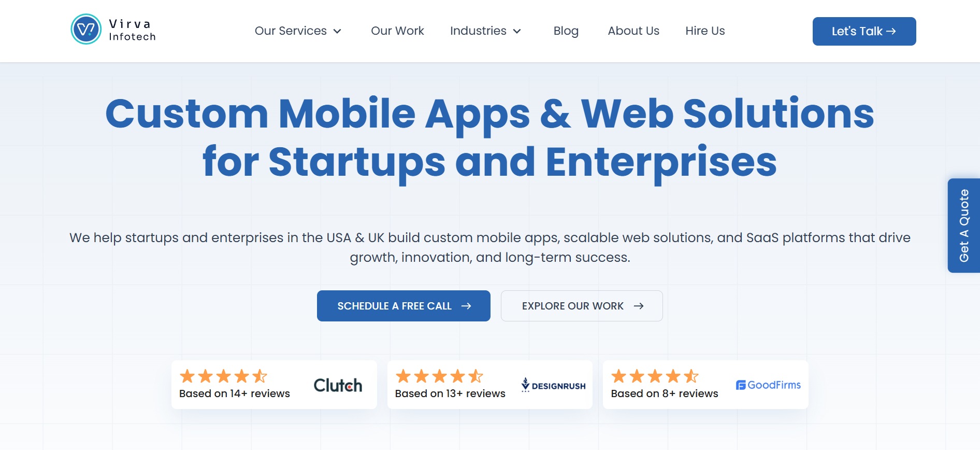
Task: Click the Let's Talk button
Action: [x=864, y=31]
